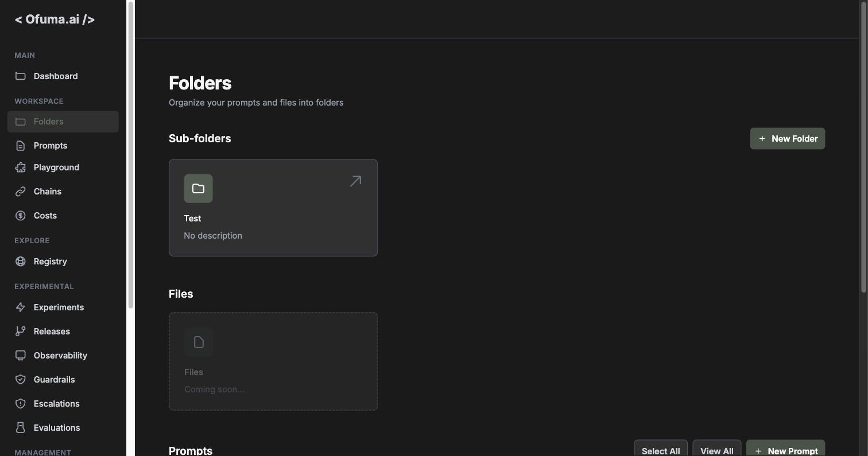This screenshot has height=456, width=868.
Task: Open the Costs page
Action: coord(63,216)
